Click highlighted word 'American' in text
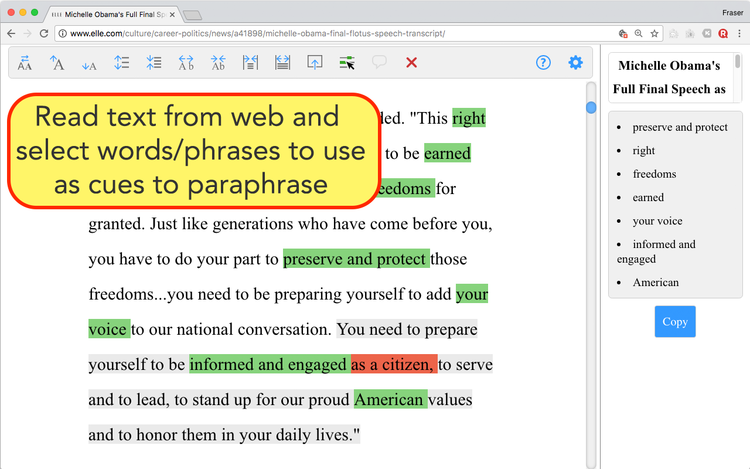The width and height of the screenshot is (750, 469). pos(390,399)
